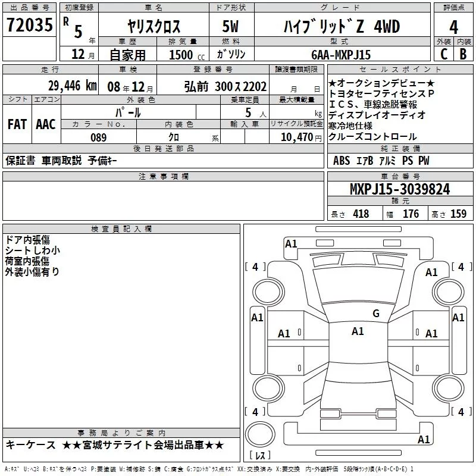476x476 pixels.
Task: Click the length value 418
Action: (x=361, y=214)
